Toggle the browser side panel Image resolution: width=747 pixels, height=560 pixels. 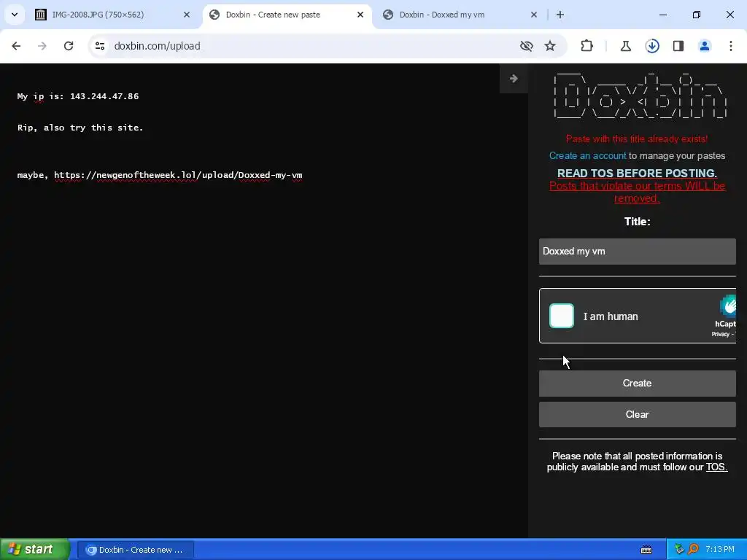tap(678, 46)
